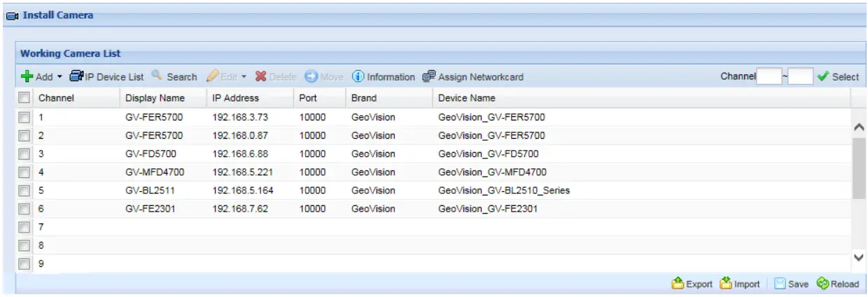Sort by the IP Address column header
Image resolution: width=868 pixels, height=297 pixels.
pyautogui.click(x=250, y=98)
